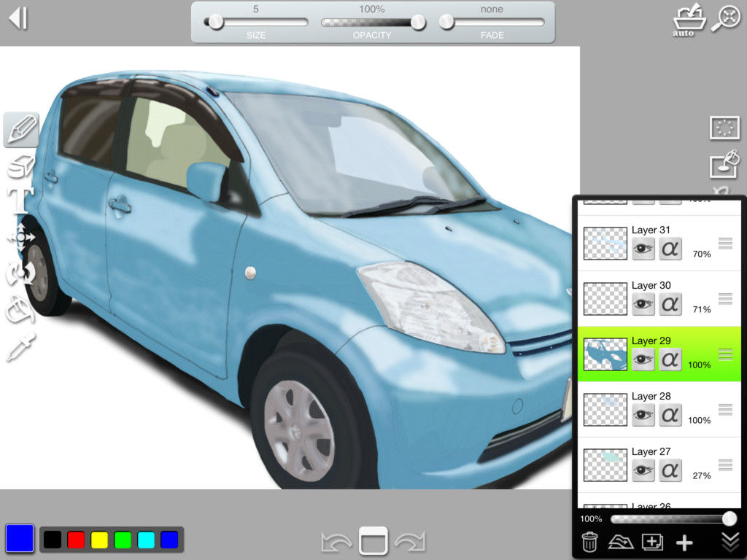Toggle visibility of Layer 30
This screenshot has height=560, width=747.
643,304
